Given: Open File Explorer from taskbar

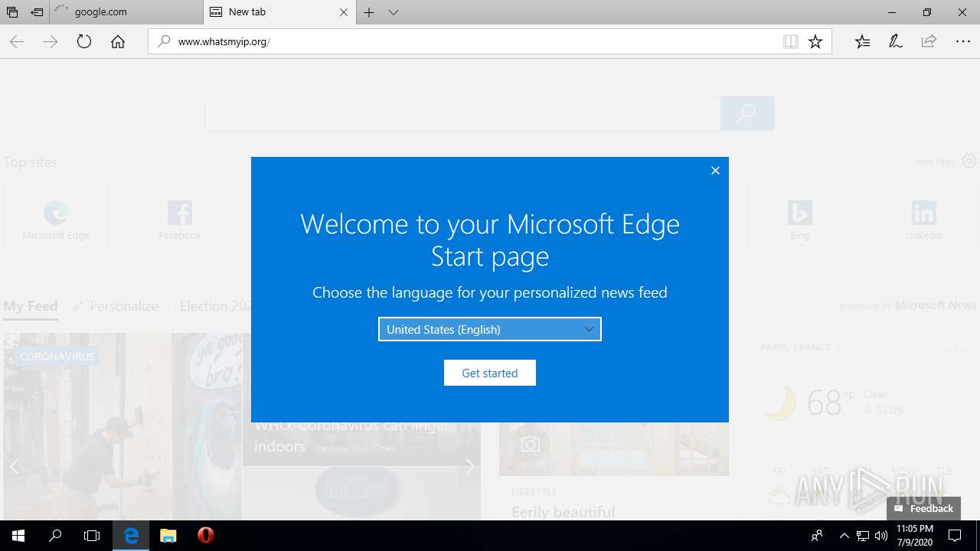Looking at the screenshot, I should pos(168,536).
